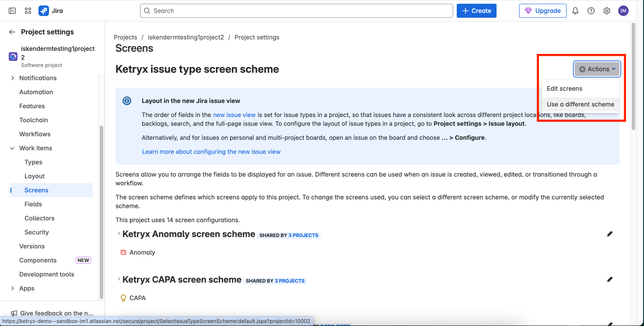644x326 pixels.
Task: Edit Ketryx CAPA screen scheme pencil
Action: click(x=610, y=280)
